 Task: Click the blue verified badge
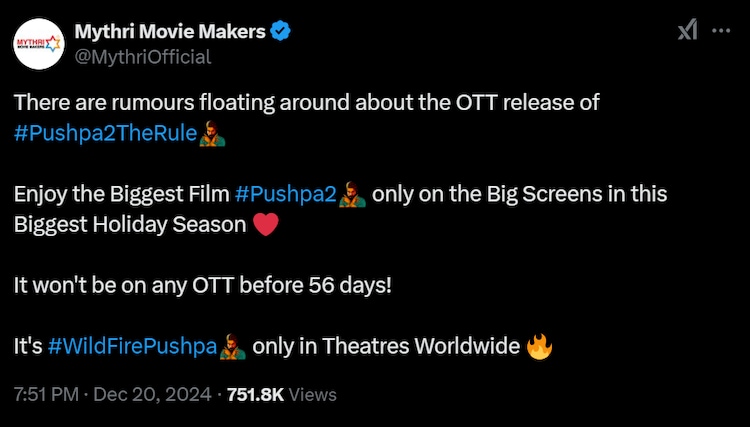coord(282,31)
